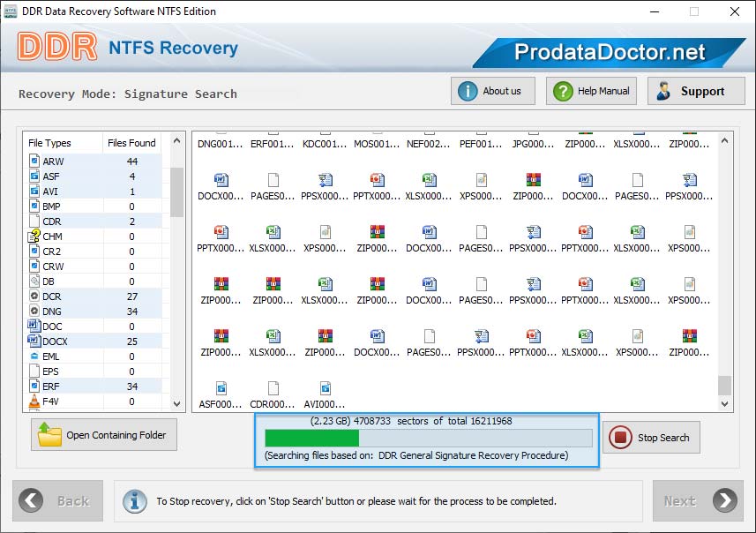
Task: Open Containing Folder of recovered files
Action: pyautogui.click(x=104, y=434)
